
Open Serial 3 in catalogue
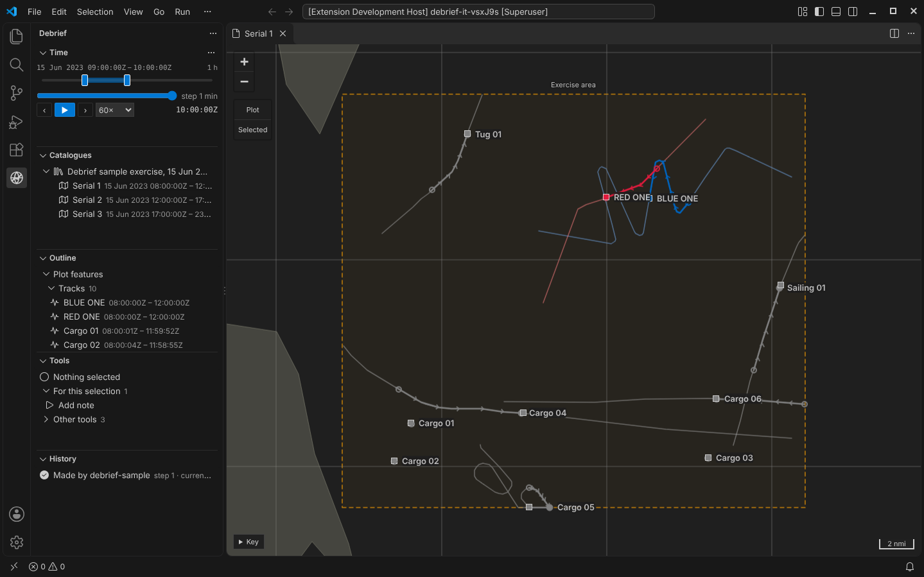(x=127, y=214)
